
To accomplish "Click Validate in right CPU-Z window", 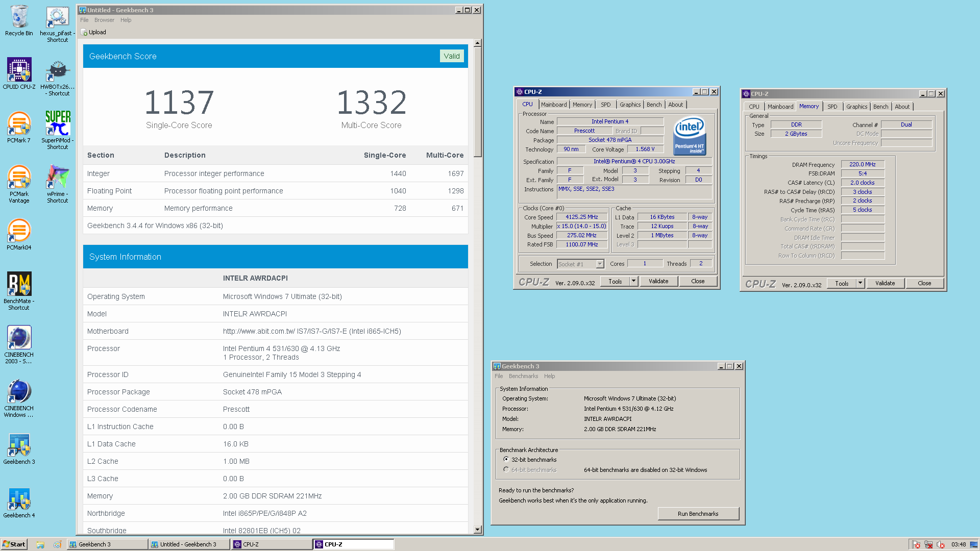I will coord(885,283).
